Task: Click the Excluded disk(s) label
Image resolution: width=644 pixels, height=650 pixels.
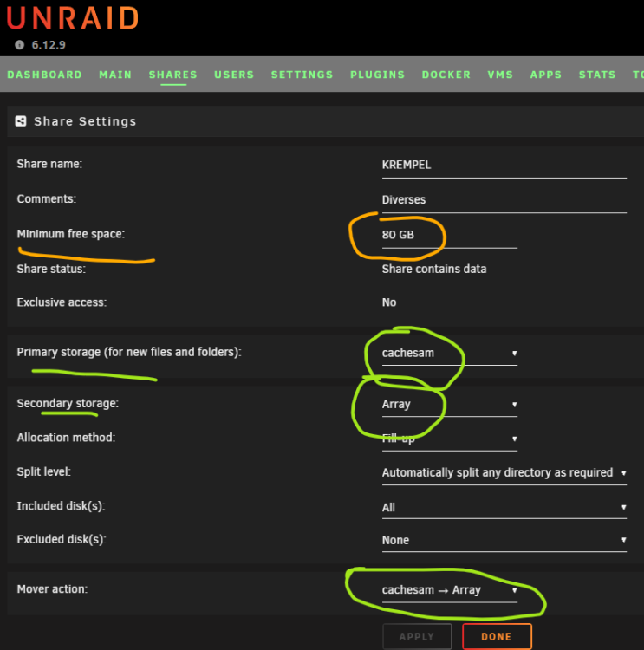Action: [x=62, y=540]
